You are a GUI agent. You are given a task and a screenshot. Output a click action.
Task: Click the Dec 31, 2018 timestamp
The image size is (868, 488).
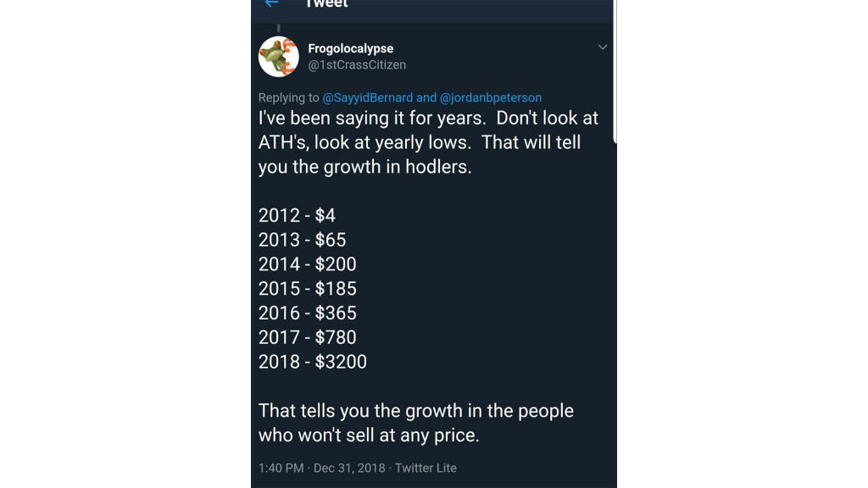348,468
